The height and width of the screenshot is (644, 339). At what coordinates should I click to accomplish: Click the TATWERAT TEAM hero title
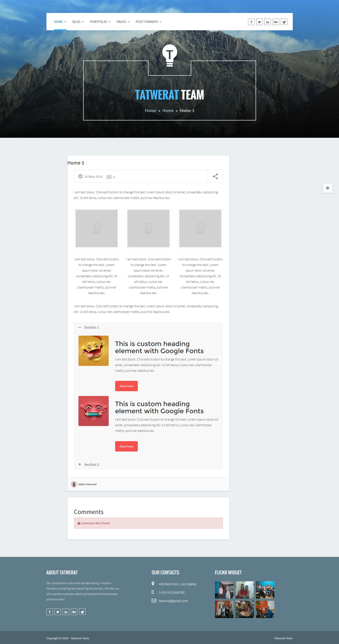coord(170,95)
